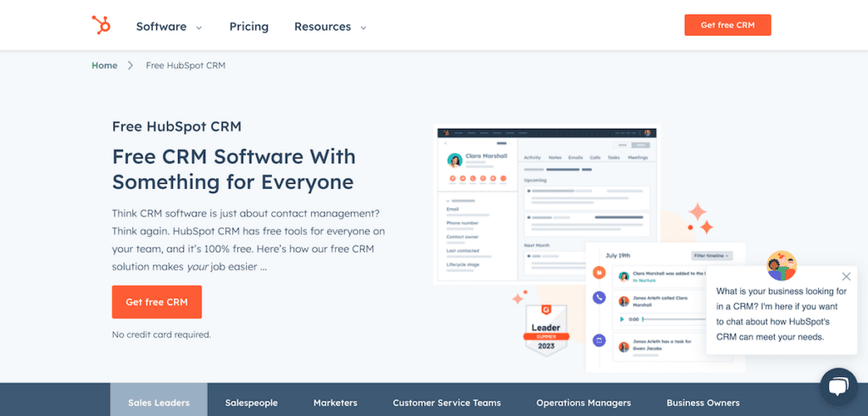Open the Marketers tab
This screenshot has width=868, height=416.
click(336, 402)
